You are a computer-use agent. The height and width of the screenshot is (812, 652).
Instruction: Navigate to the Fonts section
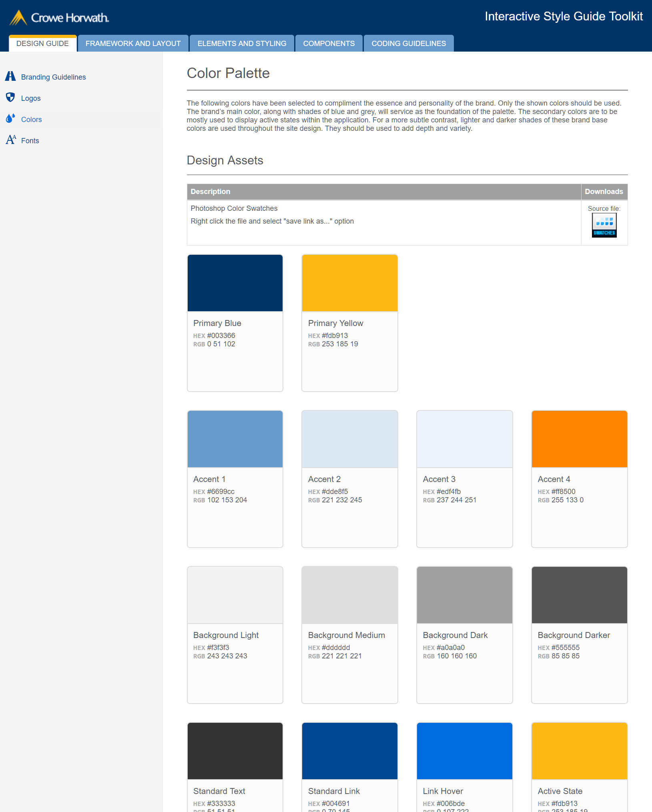(30, 140)
